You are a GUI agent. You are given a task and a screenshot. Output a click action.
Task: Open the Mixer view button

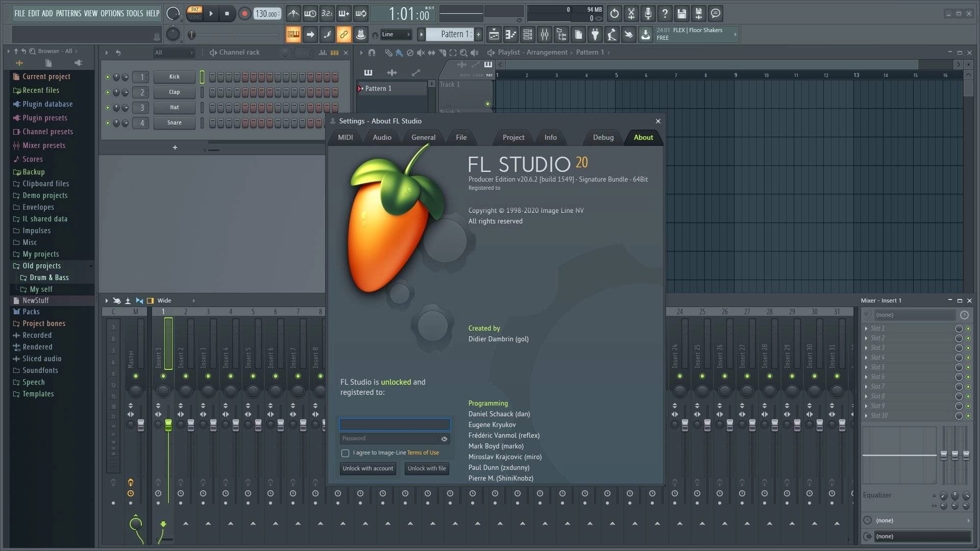(x=545, y=35)
